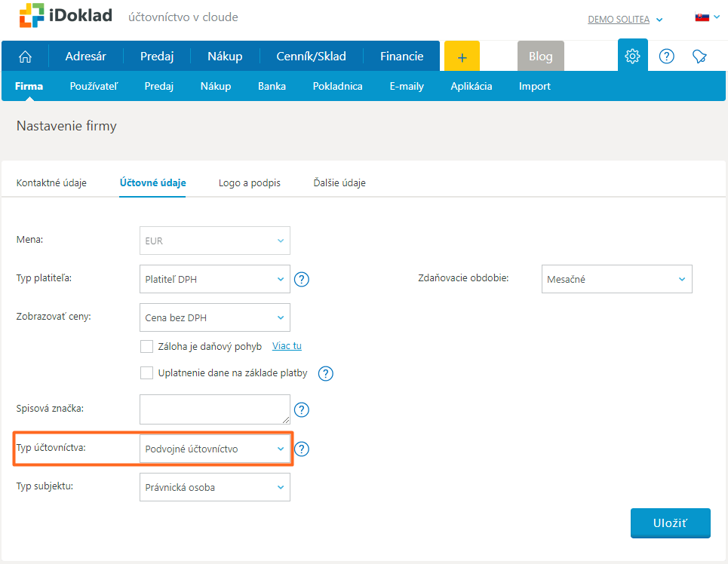
Task: Click into the Spisová značka text field
Action: point(213,409)
